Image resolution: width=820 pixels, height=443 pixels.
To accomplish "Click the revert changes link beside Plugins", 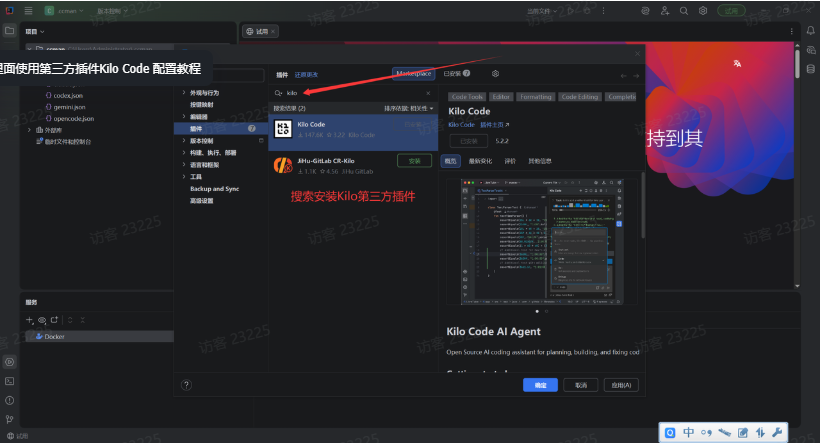I will click(306, 75).
